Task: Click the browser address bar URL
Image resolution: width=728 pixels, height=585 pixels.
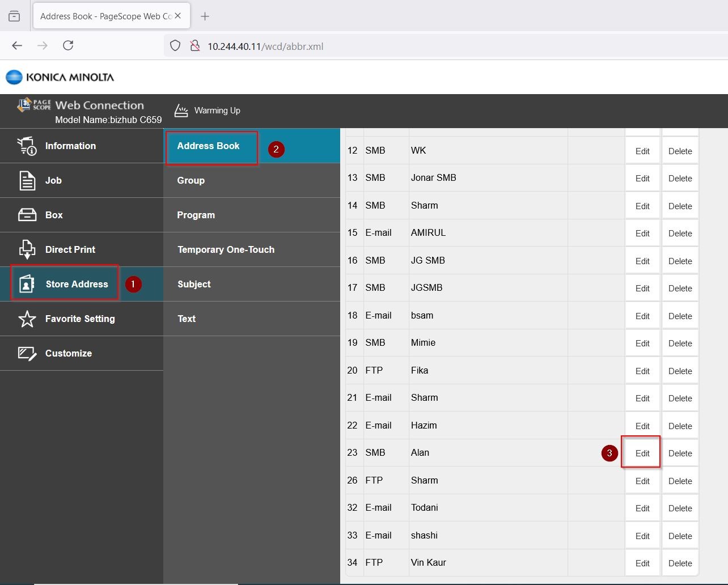Action: pos(265,46)
